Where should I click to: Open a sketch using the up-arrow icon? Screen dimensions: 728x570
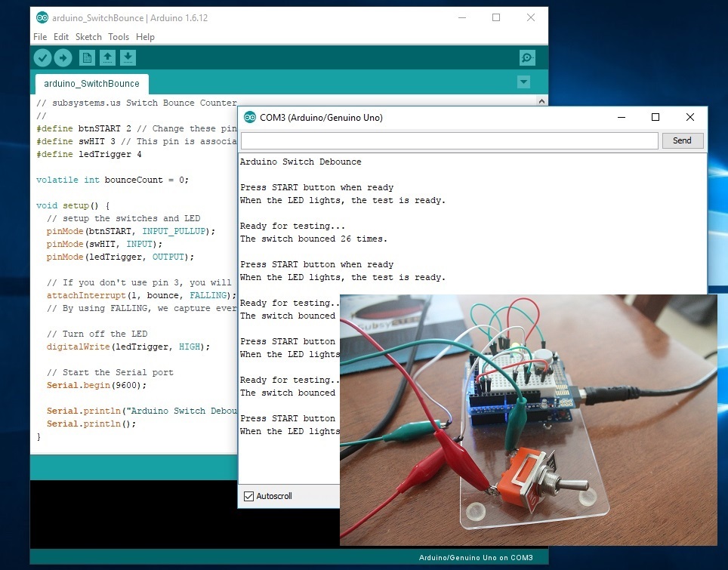(107, 58)
